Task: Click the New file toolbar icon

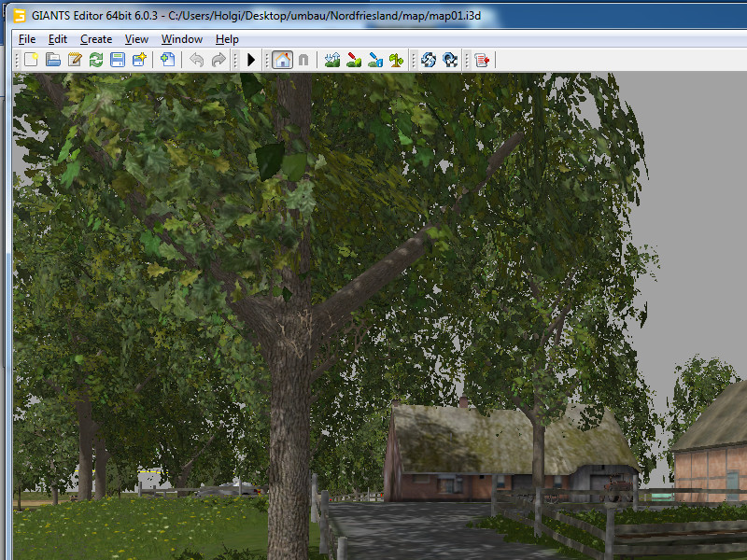Action: coord(31,60)
